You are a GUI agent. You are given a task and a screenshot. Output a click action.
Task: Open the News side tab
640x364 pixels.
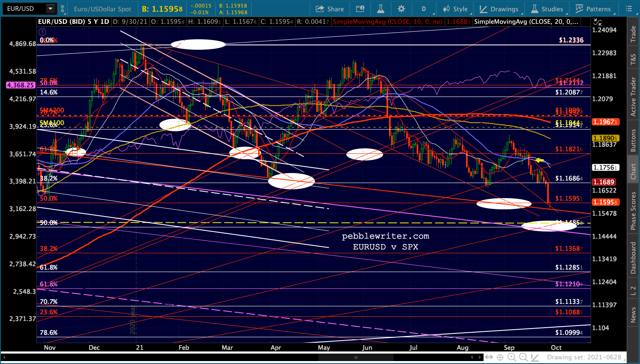tap(633, 315)
